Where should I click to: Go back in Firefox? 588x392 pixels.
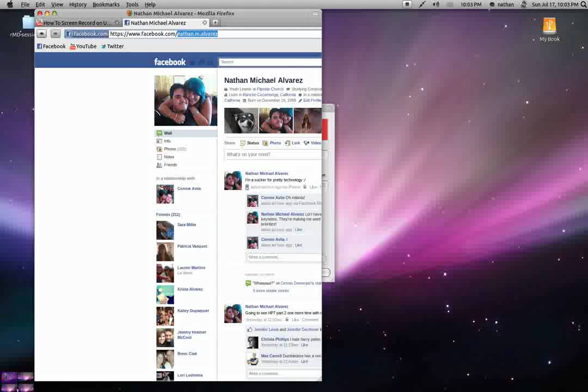pyautogui.click(x=41, y=34)
